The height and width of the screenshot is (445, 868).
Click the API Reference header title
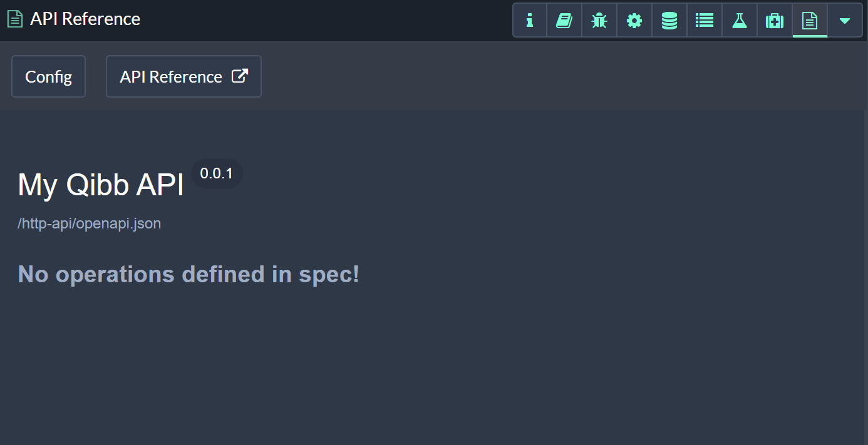tap(85, 19)
